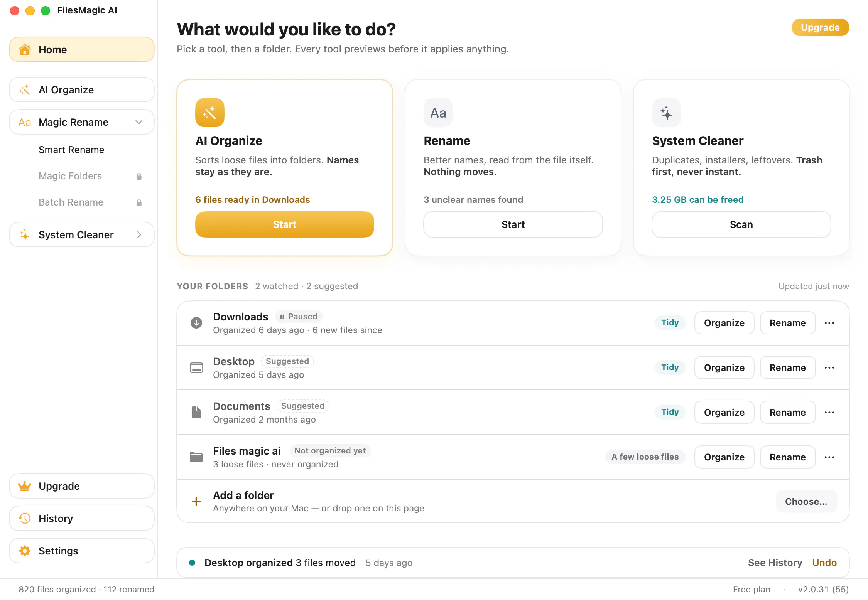The height and width of the screenshot is (600, 868).
Task: Open the more options menu for Downloads
Action: (x=829, y=323)
